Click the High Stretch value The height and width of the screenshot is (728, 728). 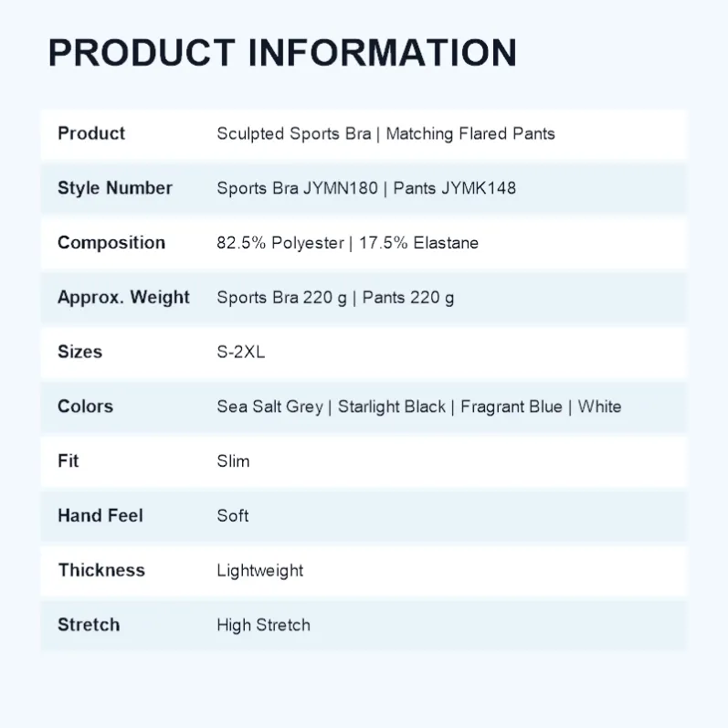(264, 626)
